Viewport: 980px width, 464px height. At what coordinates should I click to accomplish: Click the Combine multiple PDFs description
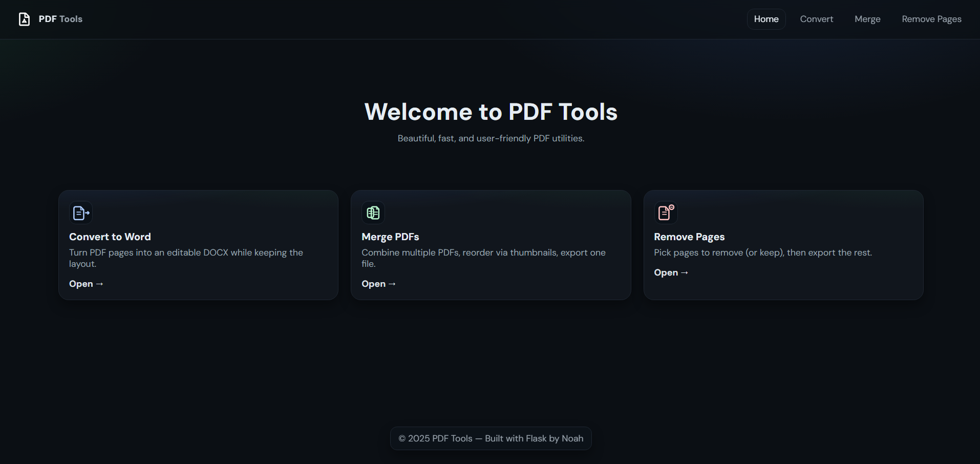click(483, 258)
